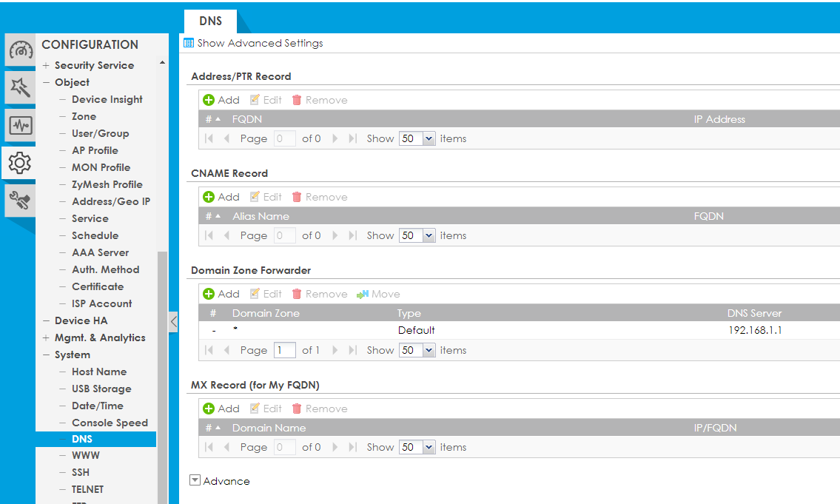Collapse the navigation panel with arrow handle
Image resolution: width=840 pixels, height=504 pixels.
173,322
